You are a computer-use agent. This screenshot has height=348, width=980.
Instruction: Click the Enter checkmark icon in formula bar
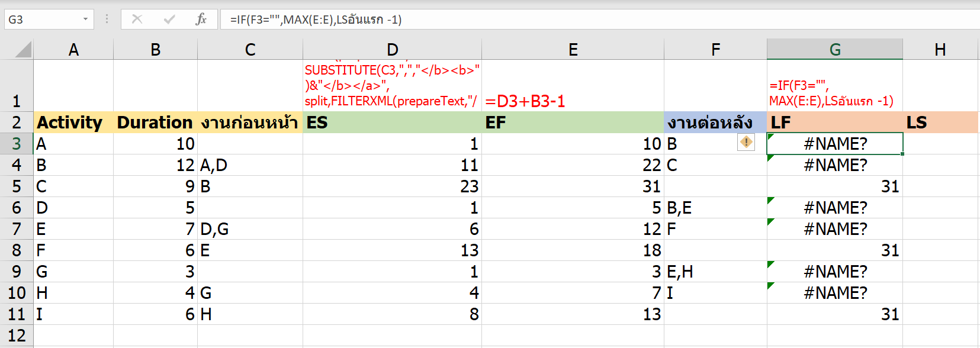coord(169,20)
